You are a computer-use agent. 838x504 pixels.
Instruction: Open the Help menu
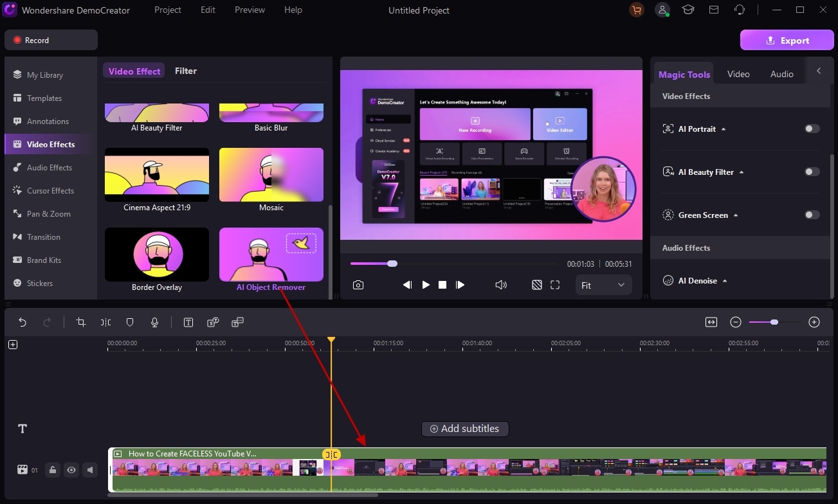(293, 10)
